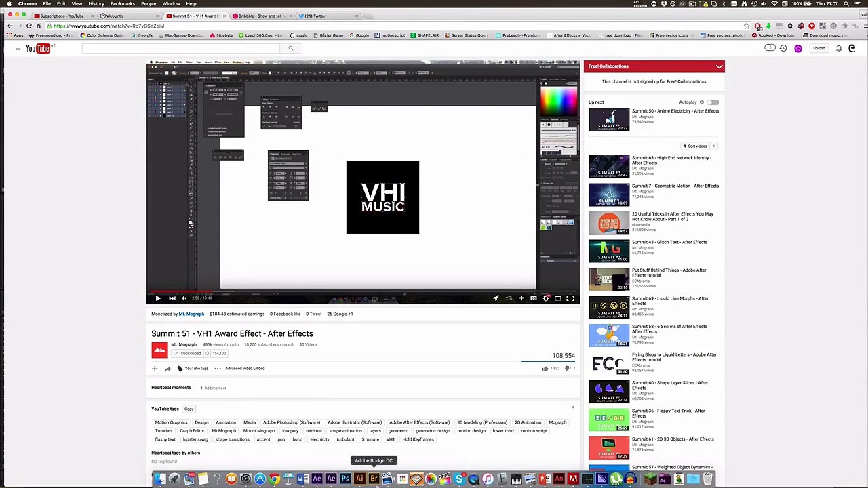Click the 'Hold Keyframes' tag

[418, 439]
